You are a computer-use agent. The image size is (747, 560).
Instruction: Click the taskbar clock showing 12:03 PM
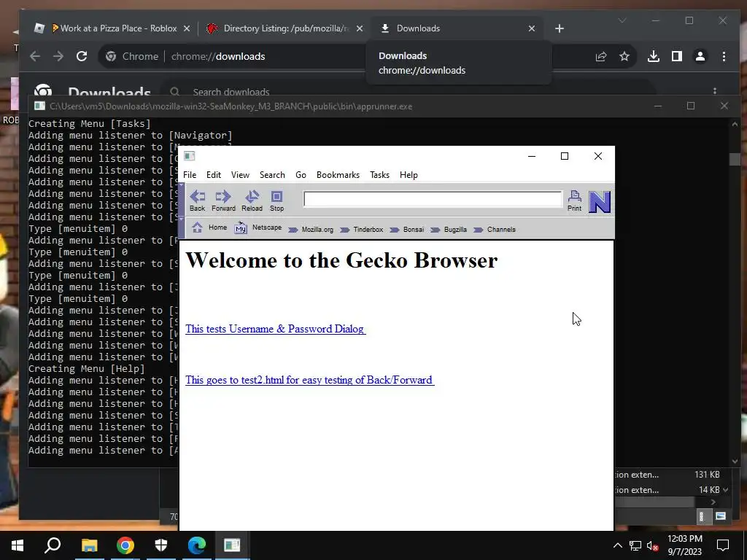(684, 545)
